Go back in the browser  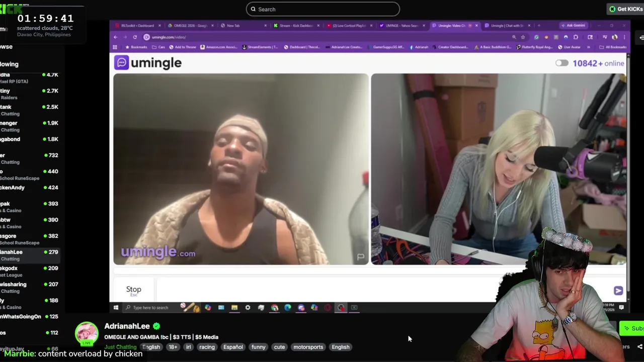[x=115, y=37]
